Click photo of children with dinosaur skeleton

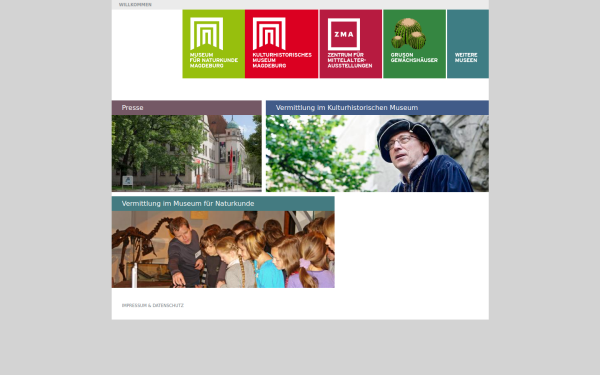click(x=223, y=249)
